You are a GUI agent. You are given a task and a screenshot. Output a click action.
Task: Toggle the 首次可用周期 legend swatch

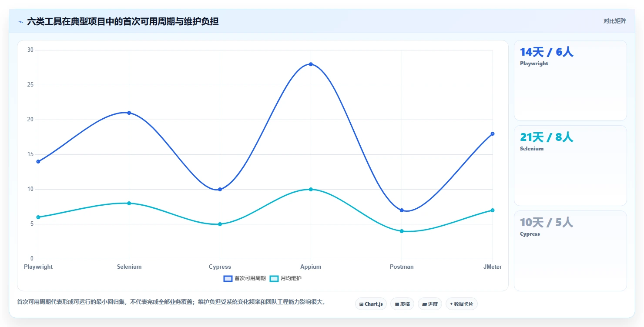click(x=228, y=278)
